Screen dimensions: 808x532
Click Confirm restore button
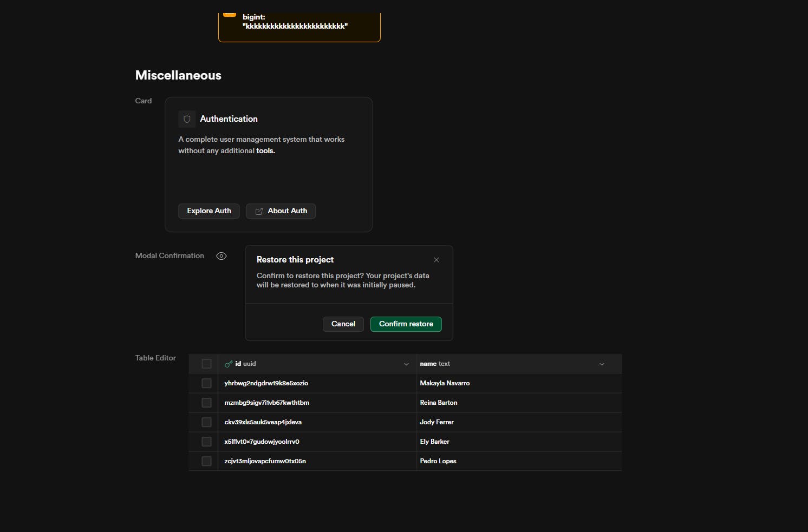coord(406,324)
